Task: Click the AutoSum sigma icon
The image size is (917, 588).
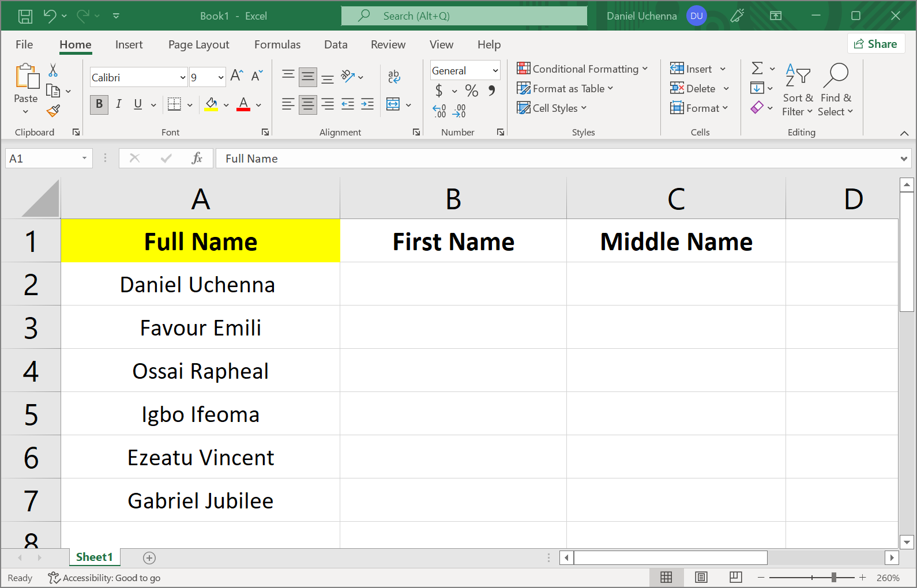Action: (x=757, y=69)
